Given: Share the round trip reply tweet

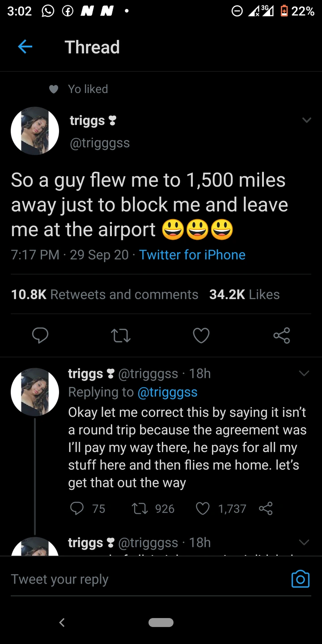Looking at the screenshot, I should (x=266, y=508).
